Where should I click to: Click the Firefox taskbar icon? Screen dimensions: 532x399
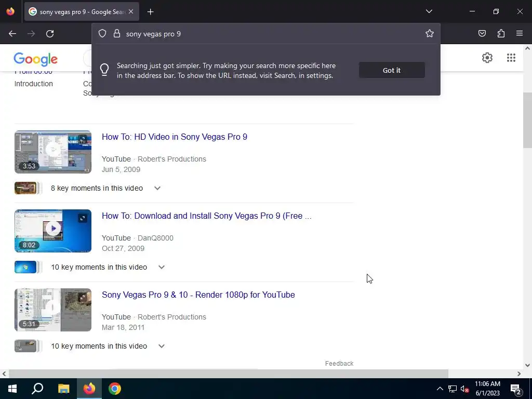[89, 389]
